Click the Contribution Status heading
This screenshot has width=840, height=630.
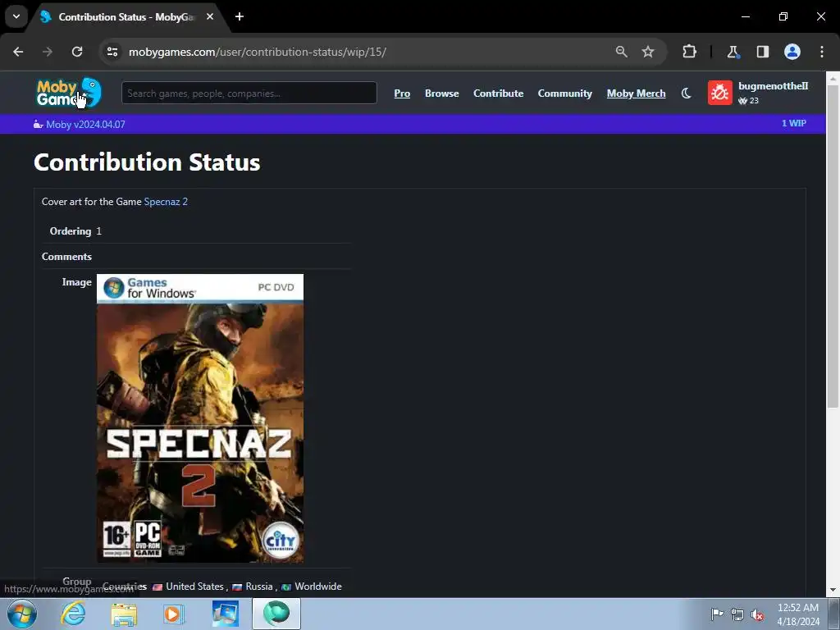pyautogui.click(x=147, y=162)
